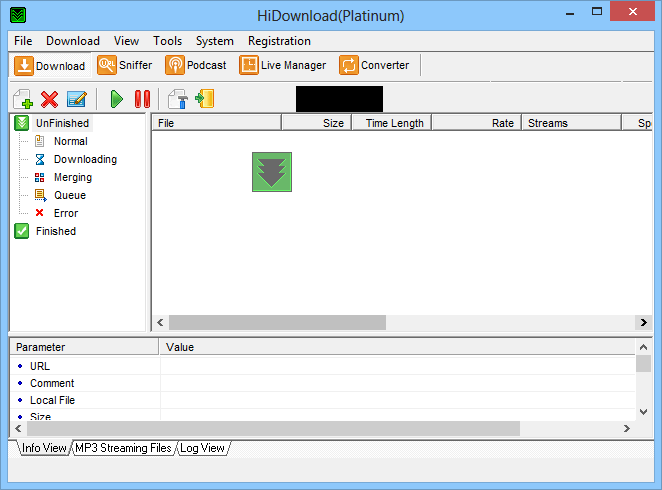This screenshot has height=490, width=662.
Task: Sort by Time Length column header
Action: tap(391, 123)
